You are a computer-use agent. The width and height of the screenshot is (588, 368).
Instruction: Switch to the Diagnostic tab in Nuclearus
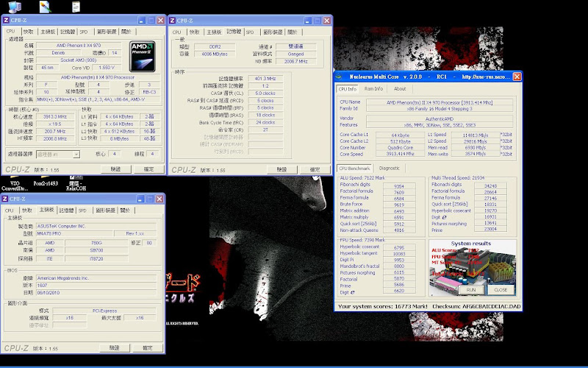tap(390, 169)
